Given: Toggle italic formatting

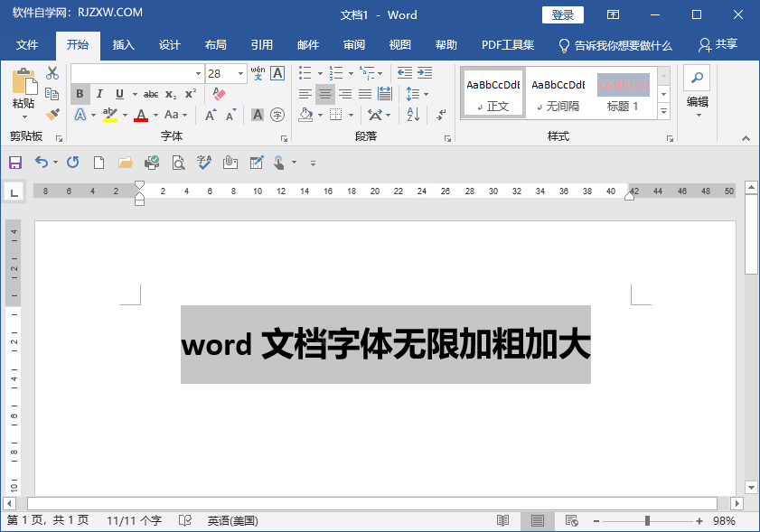Looking at the screenshot, I should pos(99,94).
